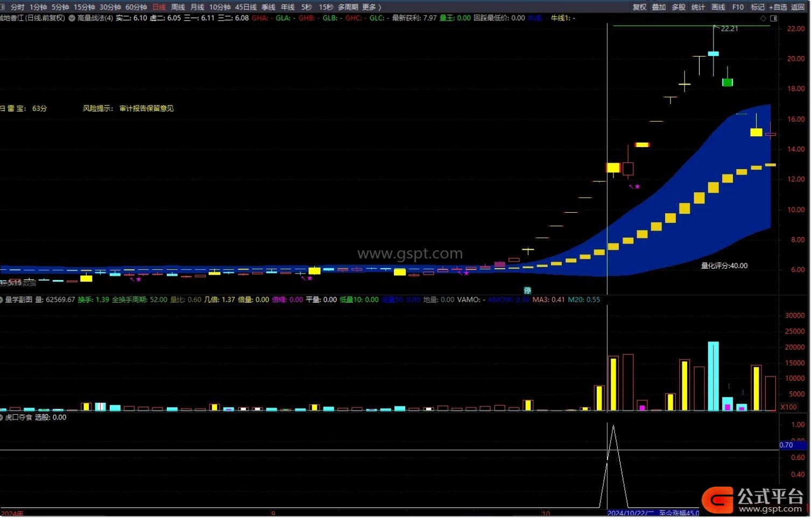Click the 返回 back button

click(797, 7)
